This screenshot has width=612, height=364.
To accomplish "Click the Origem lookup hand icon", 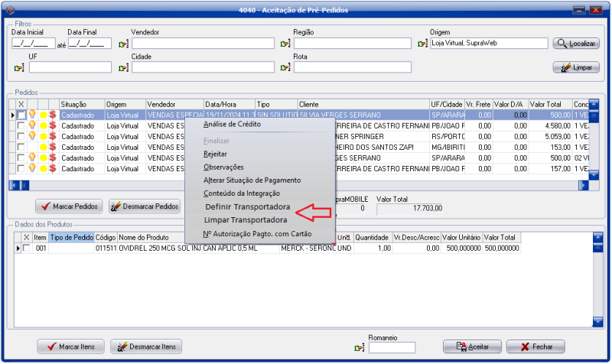I will 422,44.
